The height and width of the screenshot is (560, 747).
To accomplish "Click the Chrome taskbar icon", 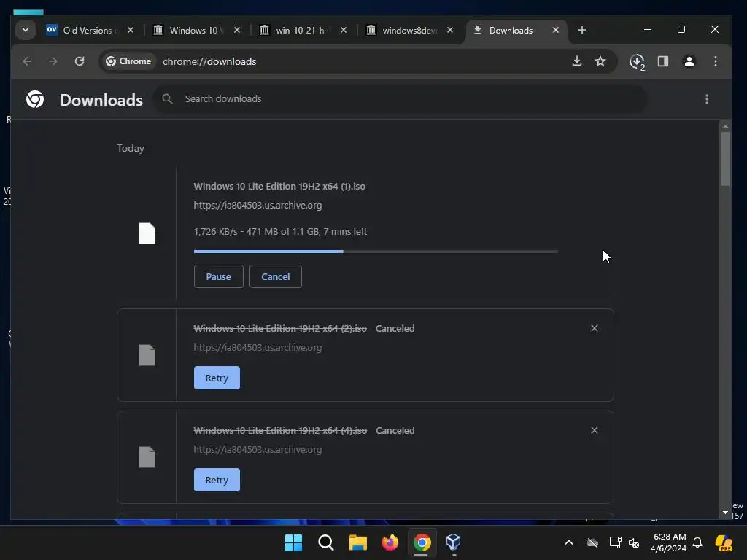I will tap(422, 542).
